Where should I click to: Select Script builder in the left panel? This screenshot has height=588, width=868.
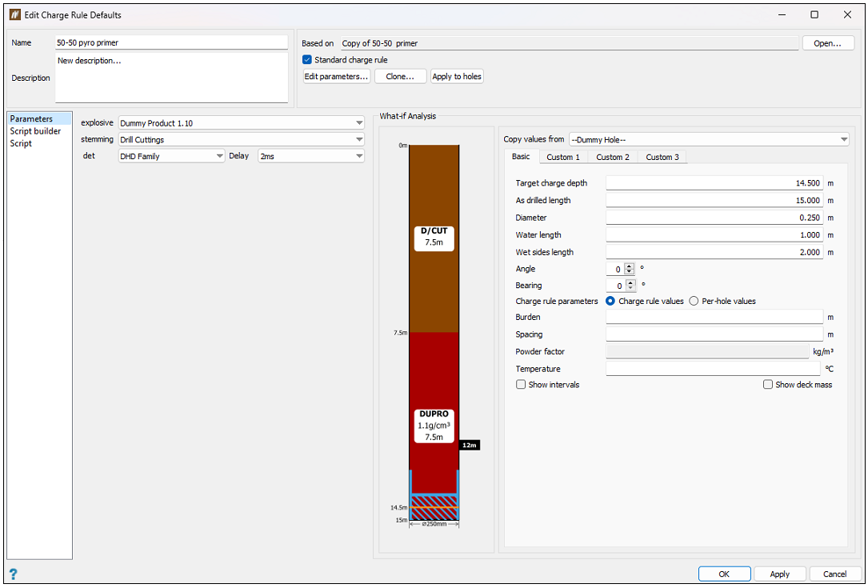[35, 131]
